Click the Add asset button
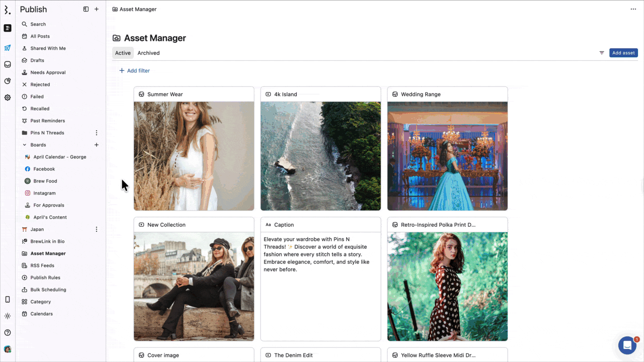Viewport: 644px width, 362px height. pyautogui.click(x=623, y=53)
